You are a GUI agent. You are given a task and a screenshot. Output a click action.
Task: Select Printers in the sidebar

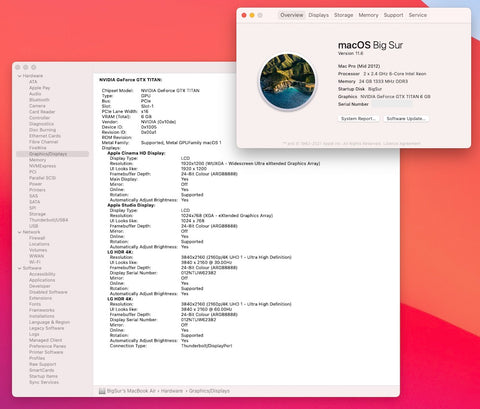pos(37,190)
